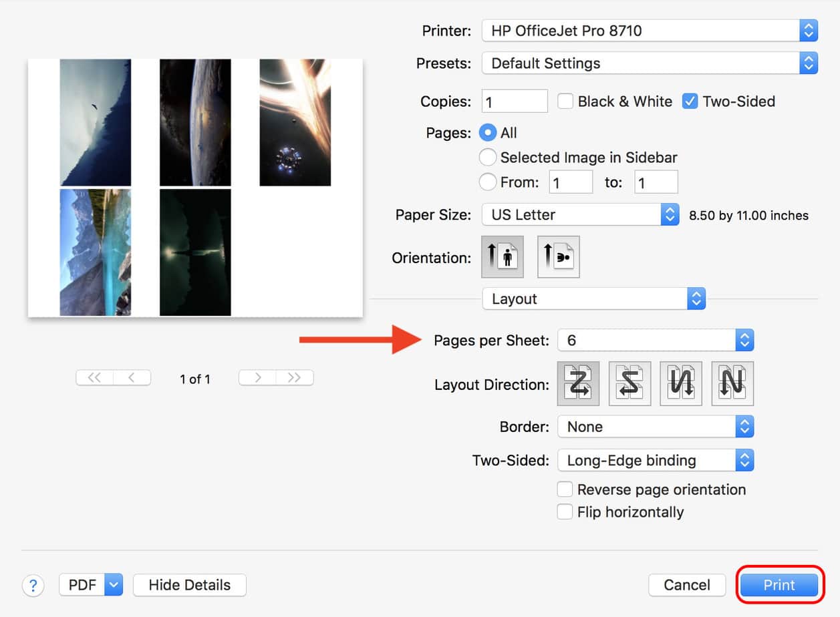The image size is (840, 617).
Task: Click the '8.50 by 11.00 inches' text
Action: [748, 216]
